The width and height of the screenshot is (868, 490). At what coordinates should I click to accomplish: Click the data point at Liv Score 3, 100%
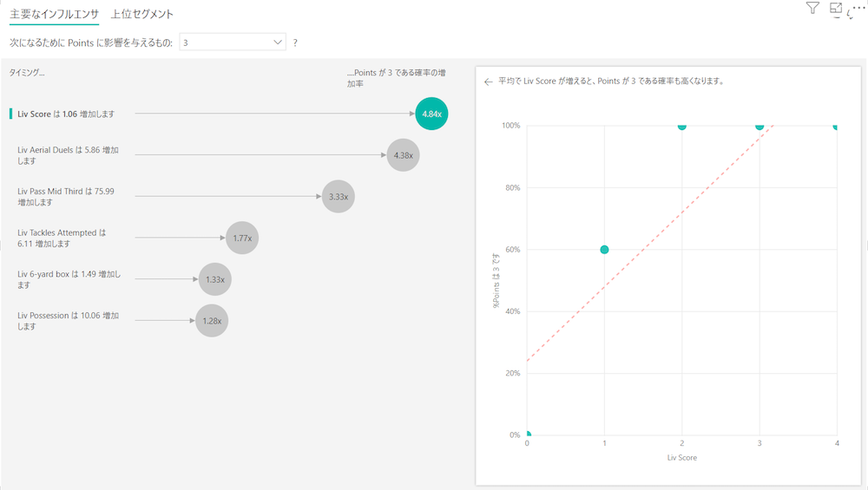pos(759,126)
